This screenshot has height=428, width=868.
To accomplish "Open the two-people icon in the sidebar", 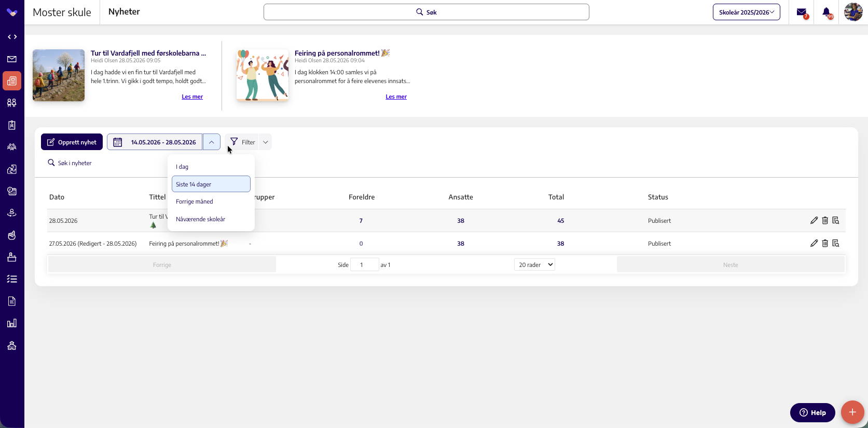I will pyautogui.click(x=12, y=103).
